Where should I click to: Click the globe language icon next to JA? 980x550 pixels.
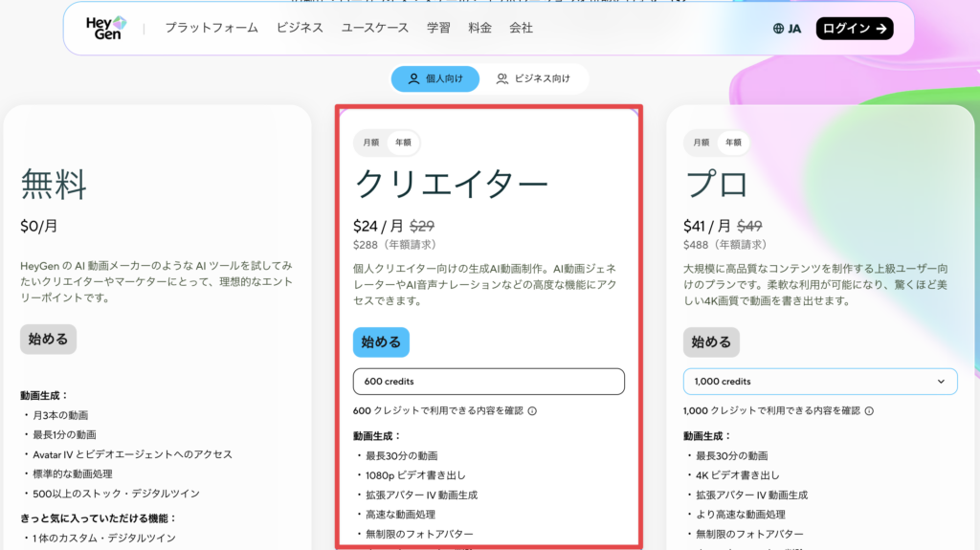(778, 28)
